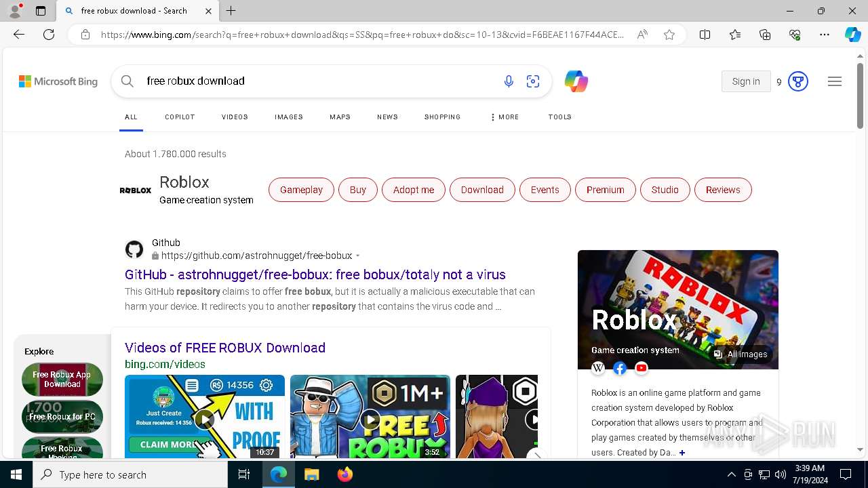Click the Events chip
Viewport: 868px width, 488px height.
545,190
